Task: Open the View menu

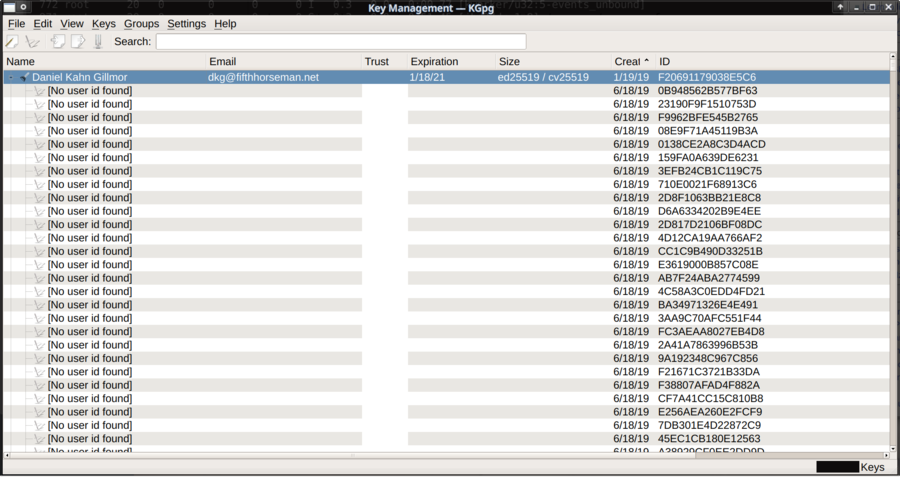Action: point(72,24)
